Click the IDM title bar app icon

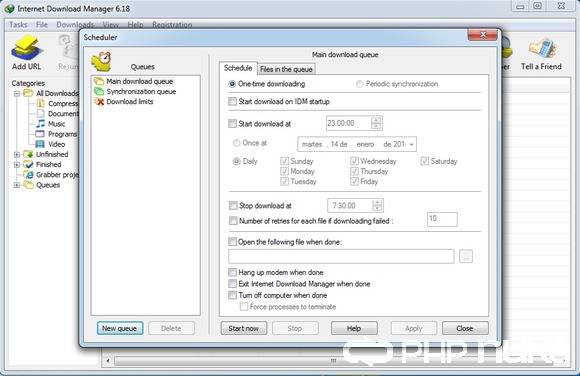pos(9,8)
